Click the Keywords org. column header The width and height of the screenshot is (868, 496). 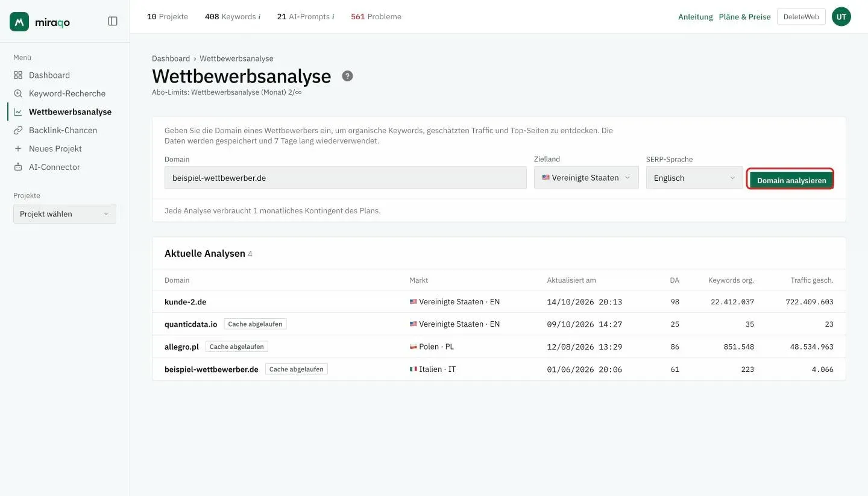coord(731,280)
